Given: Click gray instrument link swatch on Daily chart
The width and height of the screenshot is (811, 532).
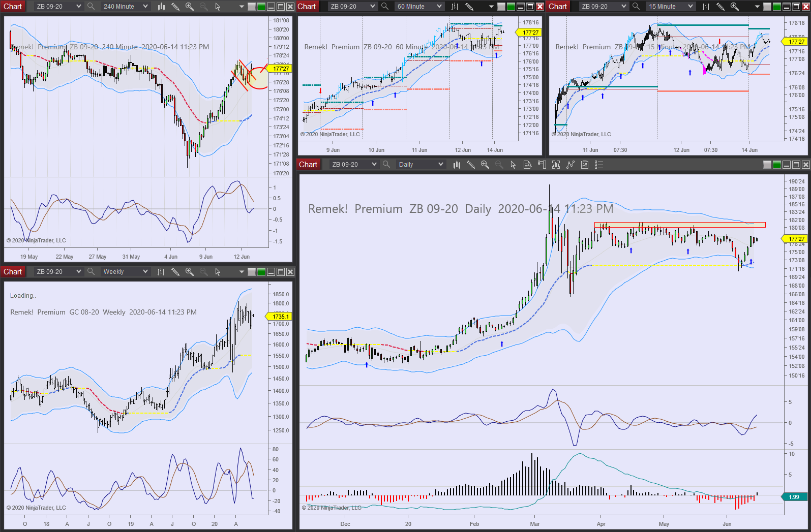Looking at the screenshot, I should 767,165.
